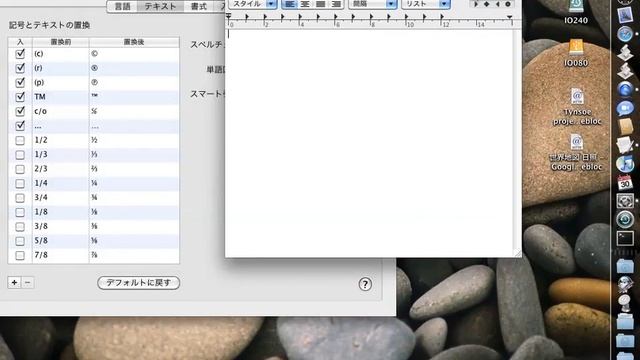Image resolution: width=640 pixels, height=360 pixels.
Task: Open Time Machine from the Dock
Action: [x=624, y=220]
